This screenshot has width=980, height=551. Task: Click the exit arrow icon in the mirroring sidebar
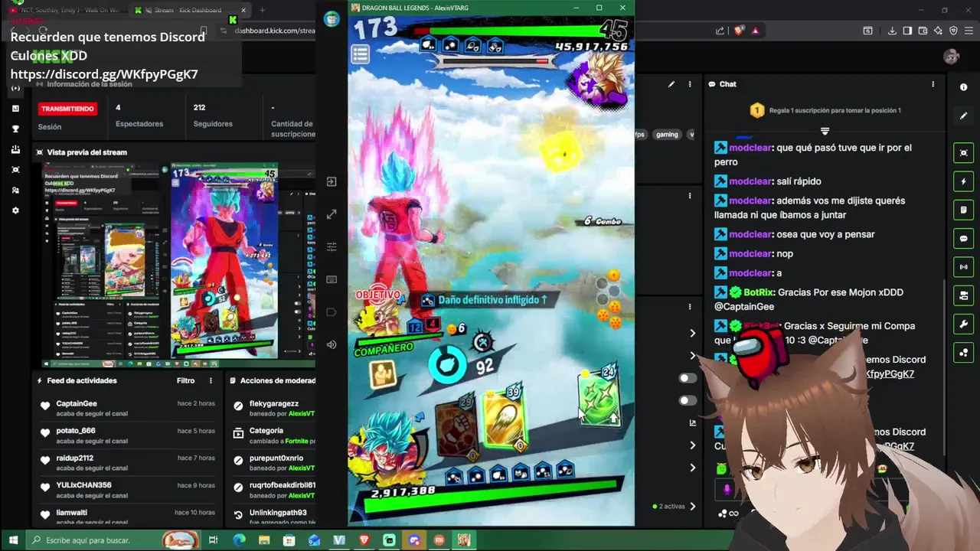332,181
